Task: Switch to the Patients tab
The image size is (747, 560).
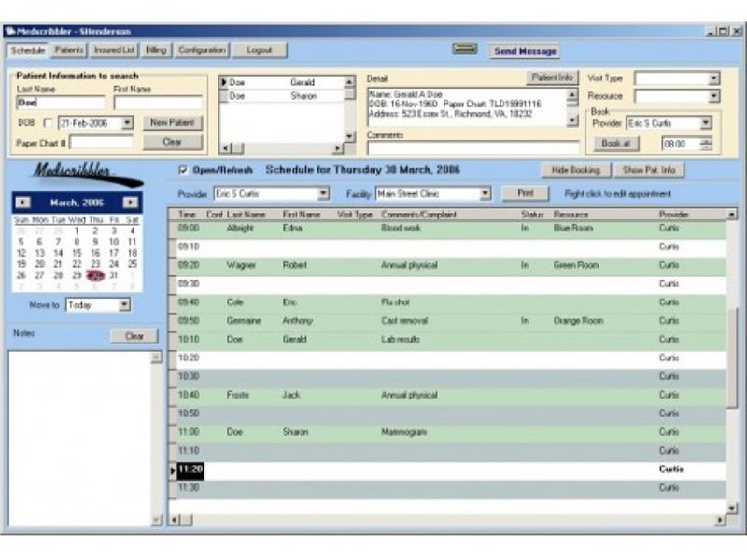Action: coord(68,50)
